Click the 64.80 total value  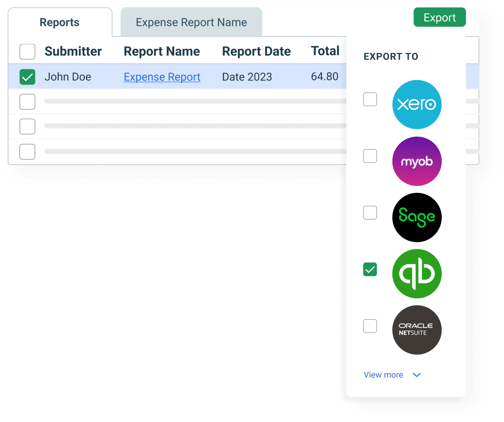(x=324, y=76)
